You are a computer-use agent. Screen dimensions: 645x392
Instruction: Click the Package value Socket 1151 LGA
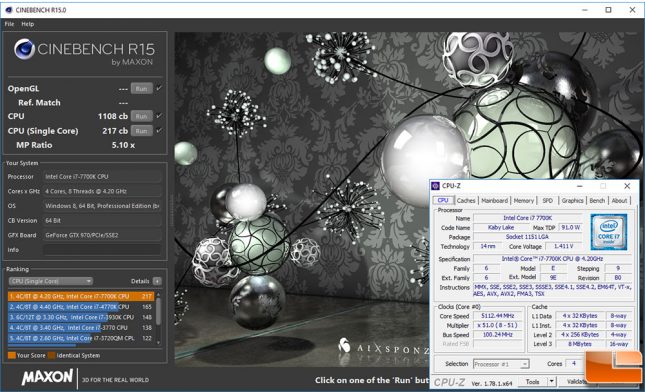527,237
